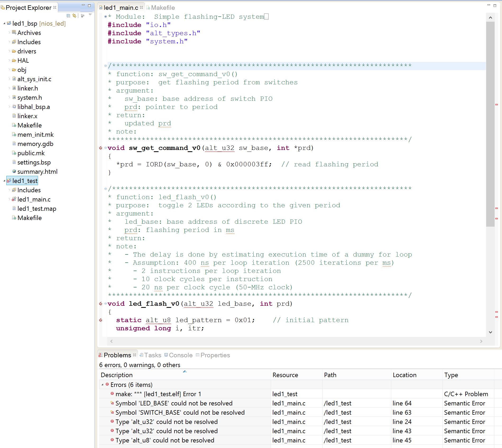Click the Collapse All icon in Project Explorer
The height and width of the screenshot is (448, 502).
point(68,16)
